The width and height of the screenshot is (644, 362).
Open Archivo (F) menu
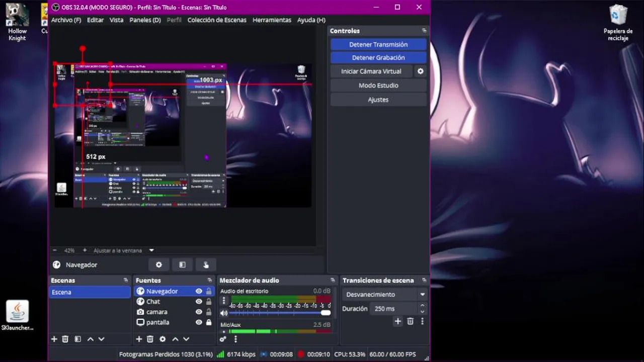[66, 20]
